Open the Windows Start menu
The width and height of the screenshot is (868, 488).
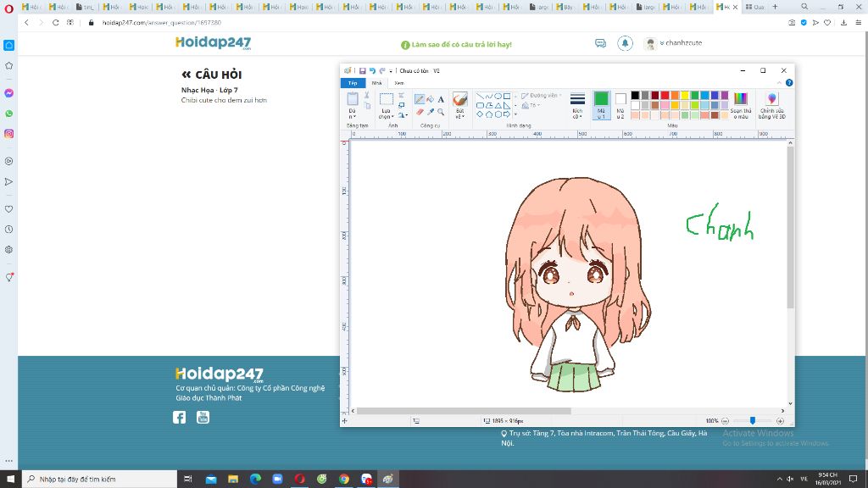point(10,480)
